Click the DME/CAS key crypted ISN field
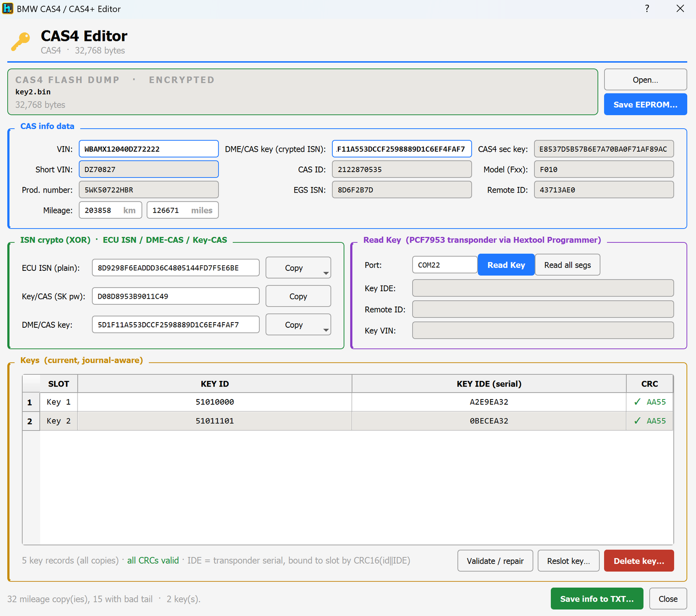The height and width of the screenshot is (616, 696). [402, 149]
